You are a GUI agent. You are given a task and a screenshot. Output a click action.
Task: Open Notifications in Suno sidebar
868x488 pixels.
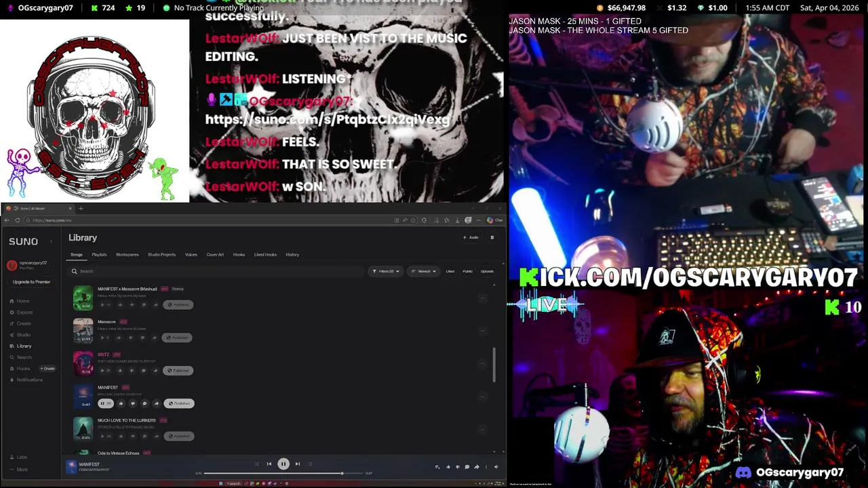(26, 380)
